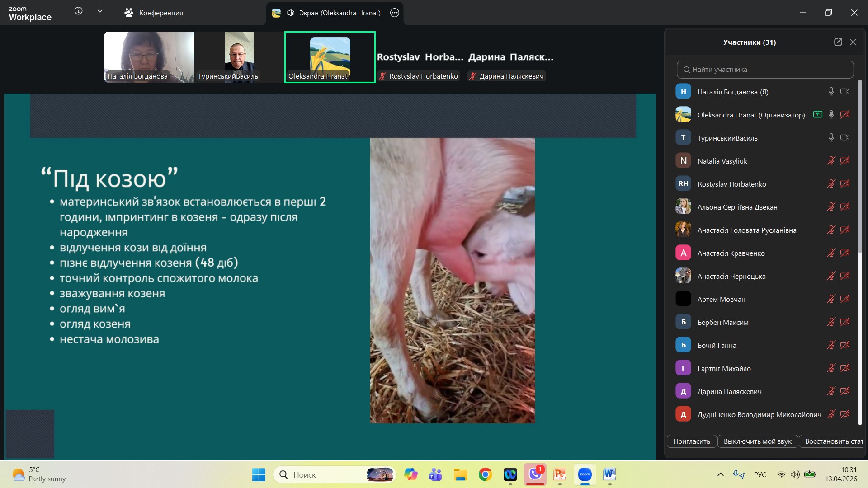Toggle Наталія Богданова's camera icon
This screenshot has height=488, width=868.
coord(844,92)
